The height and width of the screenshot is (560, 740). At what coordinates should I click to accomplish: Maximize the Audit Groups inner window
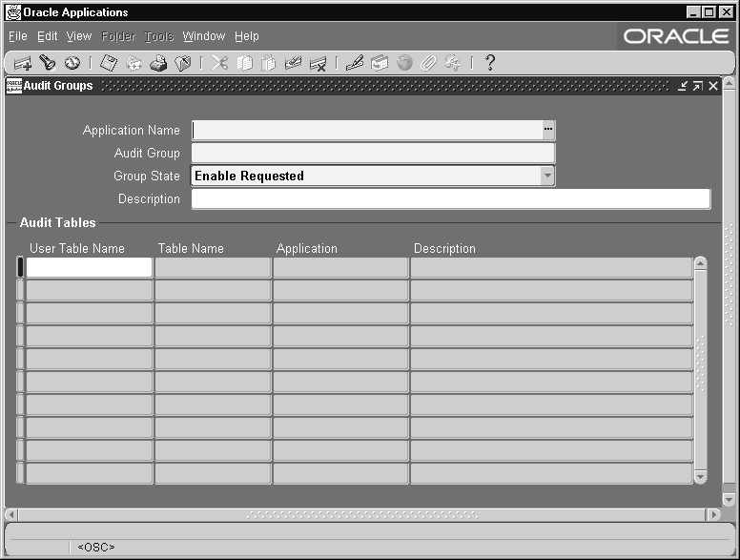point(698,86)
